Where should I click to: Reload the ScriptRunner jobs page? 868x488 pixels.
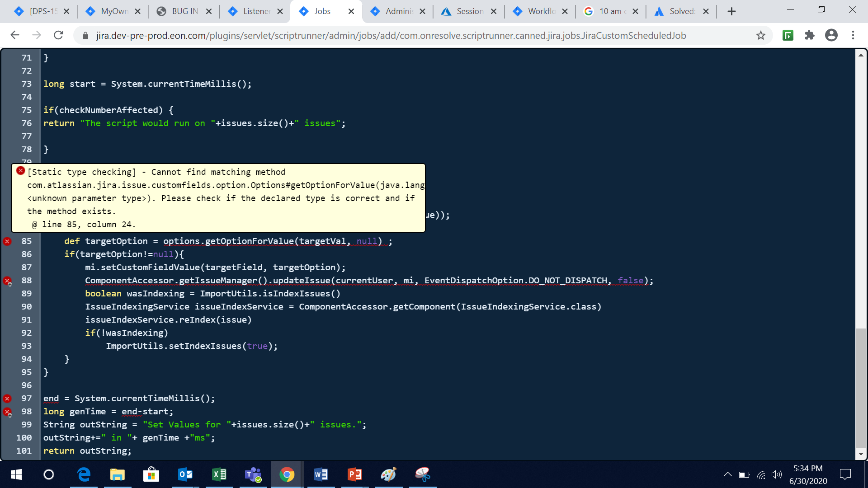(58, 35)
